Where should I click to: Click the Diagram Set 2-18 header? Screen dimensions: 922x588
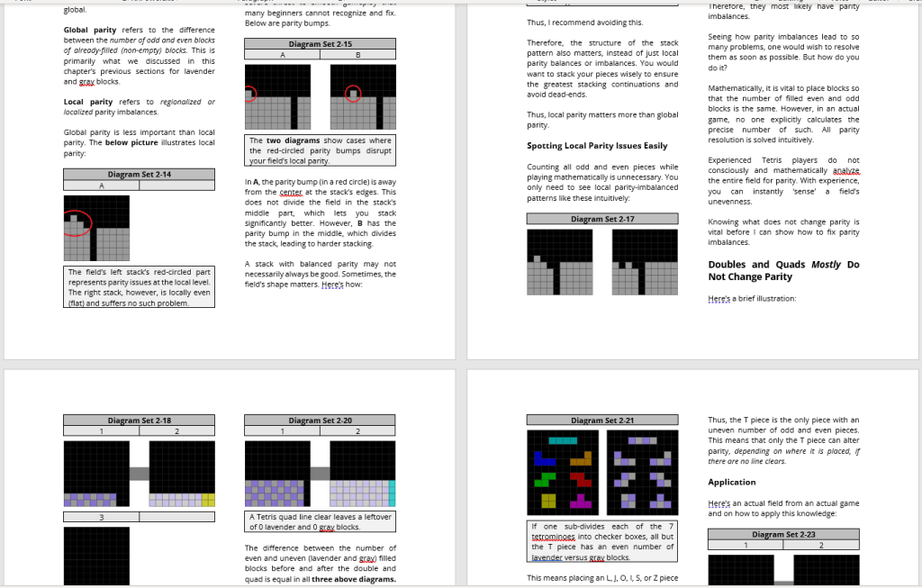coord(139,421)
